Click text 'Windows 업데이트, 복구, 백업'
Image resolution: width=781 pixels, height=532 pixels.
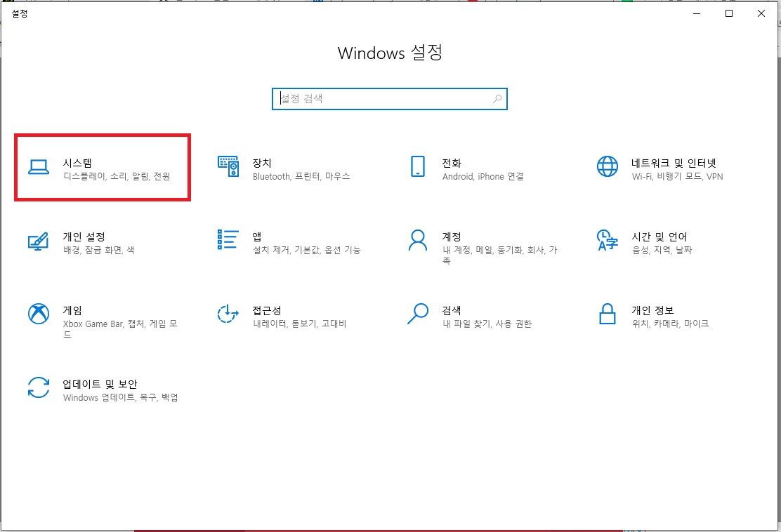click(121, 397)
